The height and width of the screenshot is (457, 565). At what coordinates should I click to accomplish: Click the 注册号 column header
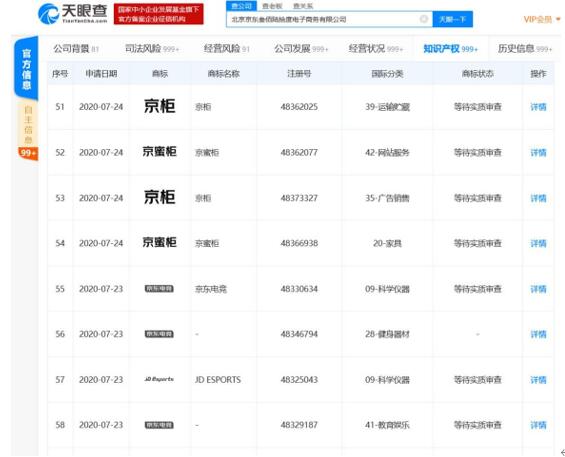pos(299,74)
